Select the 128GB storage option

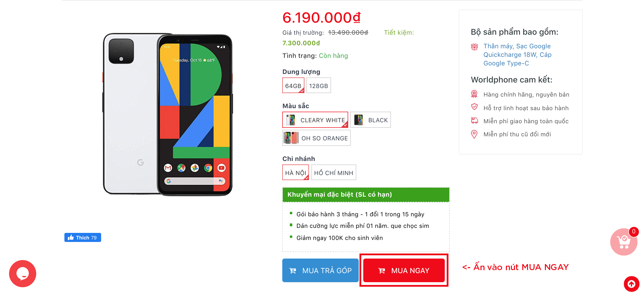click(318, 86)
